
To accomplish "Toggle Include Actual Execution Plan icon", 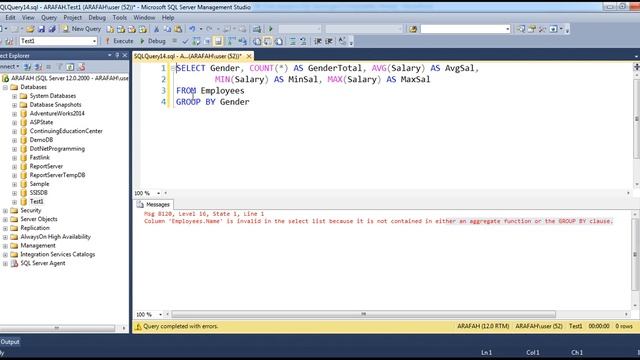I will click(231, 41).
